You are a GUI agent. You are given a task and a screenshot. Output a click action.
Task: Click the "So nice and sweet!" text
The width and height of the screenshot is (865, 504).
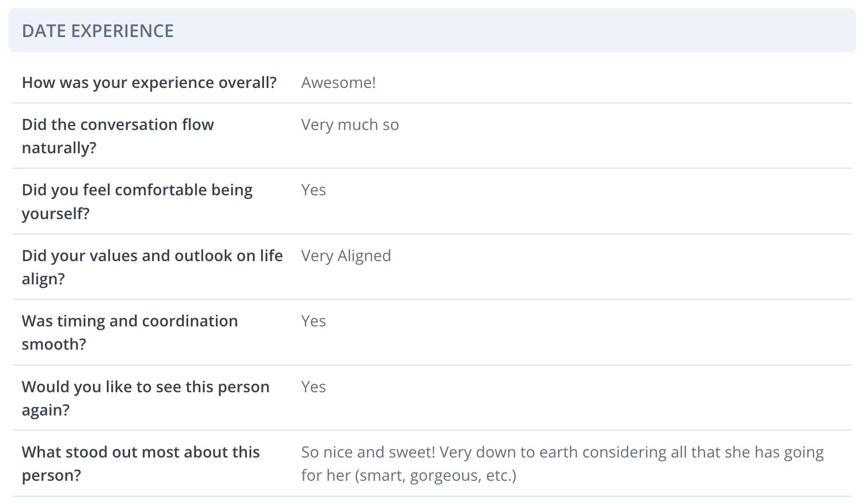pos(368,453)
